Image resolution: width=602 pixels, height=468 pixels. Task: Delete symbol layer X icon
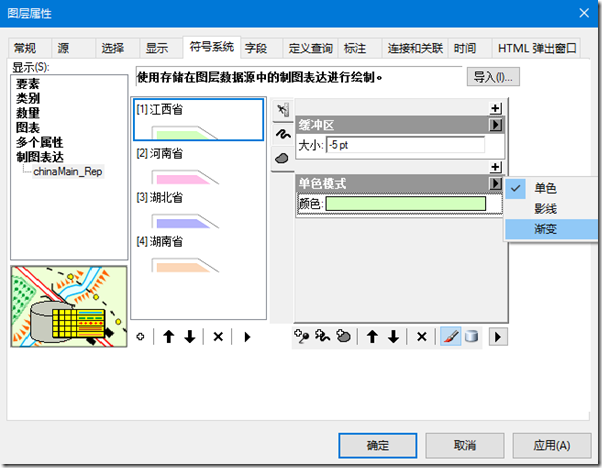(x=422, y=337)
